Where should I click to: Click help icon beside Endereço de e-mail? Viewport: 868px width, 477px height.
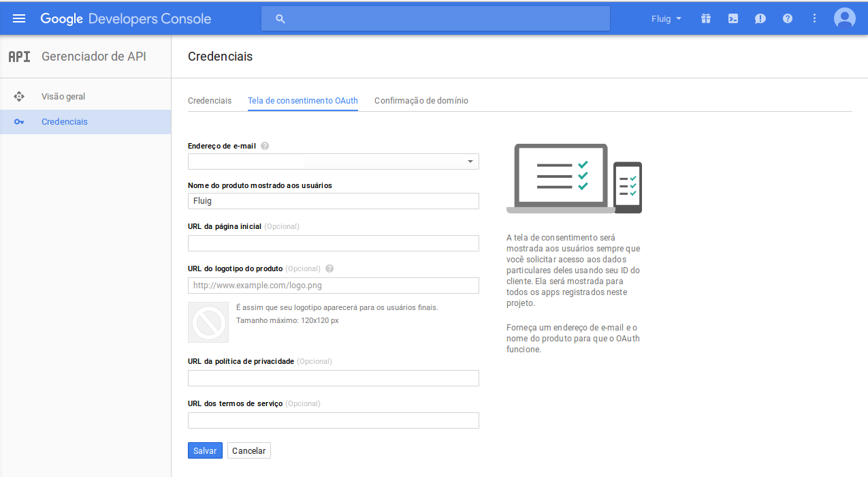[x=265, y=146]
